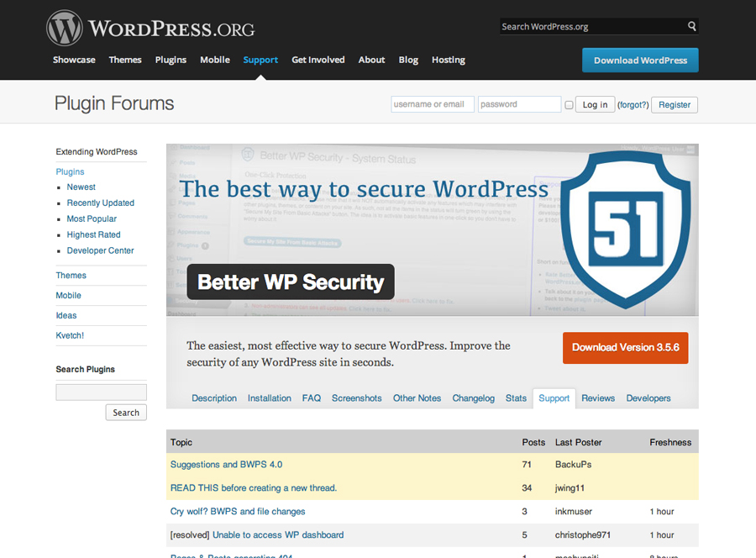This screenshot has height=558, width=756.
Task: Switch to the Other Notes tab
Action: pos(417,398)
